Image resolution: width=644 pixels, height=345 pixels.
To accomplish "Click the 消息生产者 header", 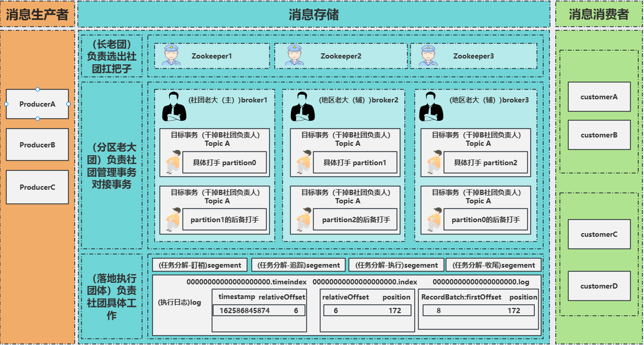I will coord(38,15).
